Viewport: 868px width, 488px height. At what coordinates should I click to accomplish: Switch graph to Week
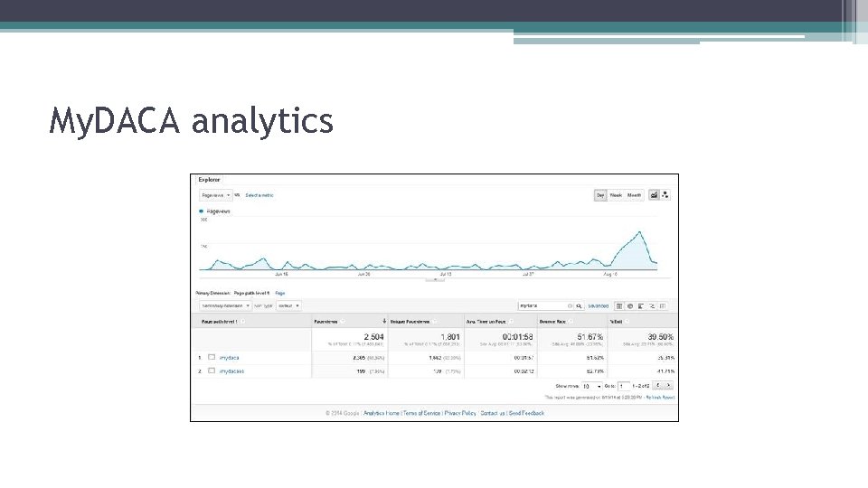(x=616, y=195)
